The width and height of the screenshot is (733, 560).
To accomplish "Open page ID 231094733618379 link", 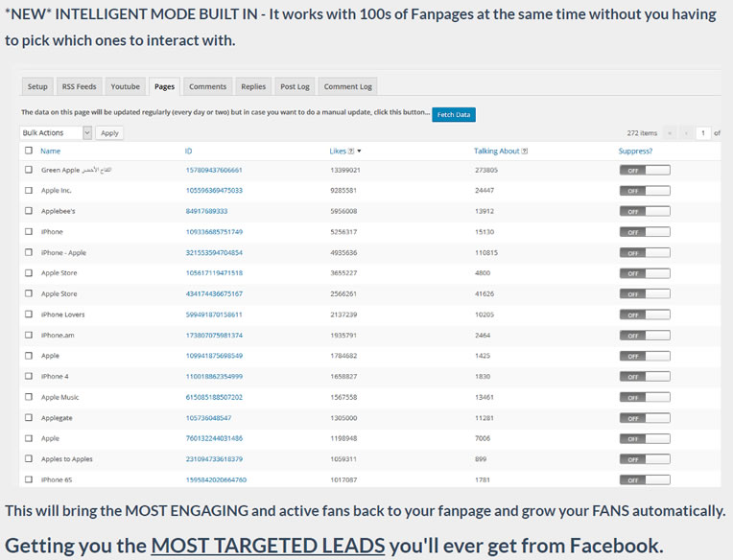I will tap(214, 459).
